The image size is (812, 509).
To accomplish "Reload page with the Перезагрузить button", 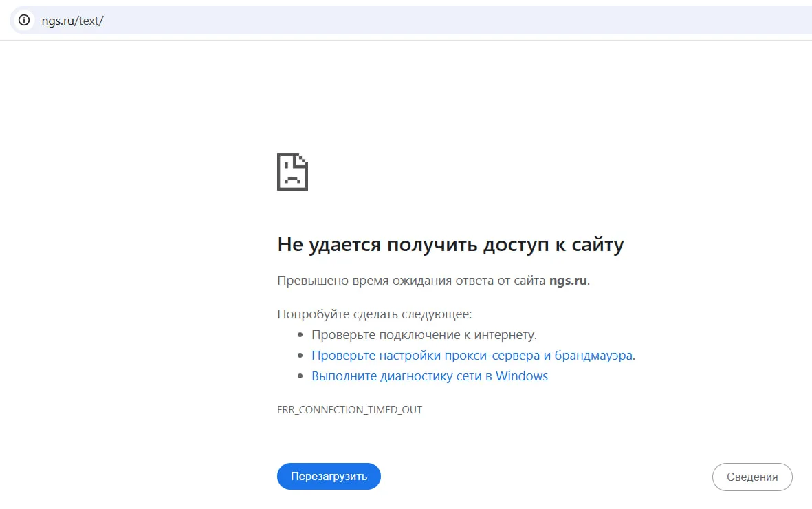I will [x=329, y=477].
